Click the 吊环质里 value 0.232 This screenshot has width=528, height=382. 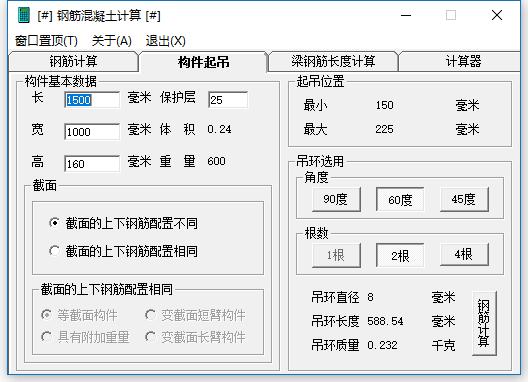click(383, 345)
